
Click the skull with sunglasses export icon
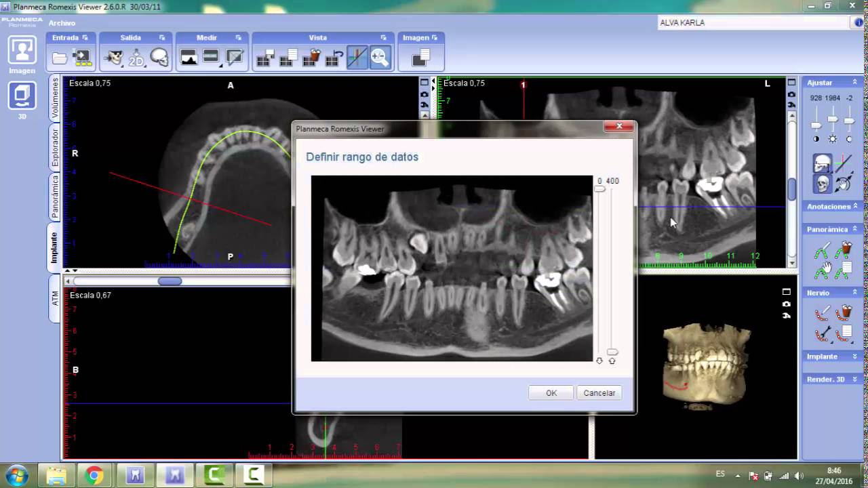113,58
